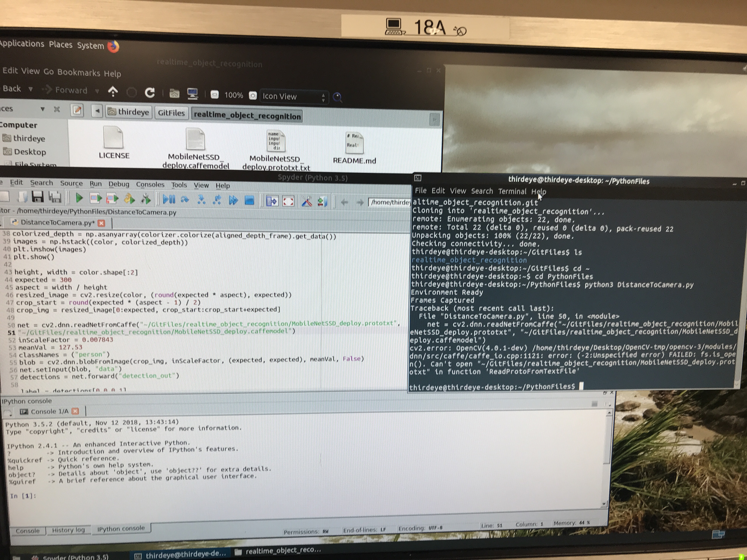Click the Save file floppy icon in Spyder

pos(37,196)
